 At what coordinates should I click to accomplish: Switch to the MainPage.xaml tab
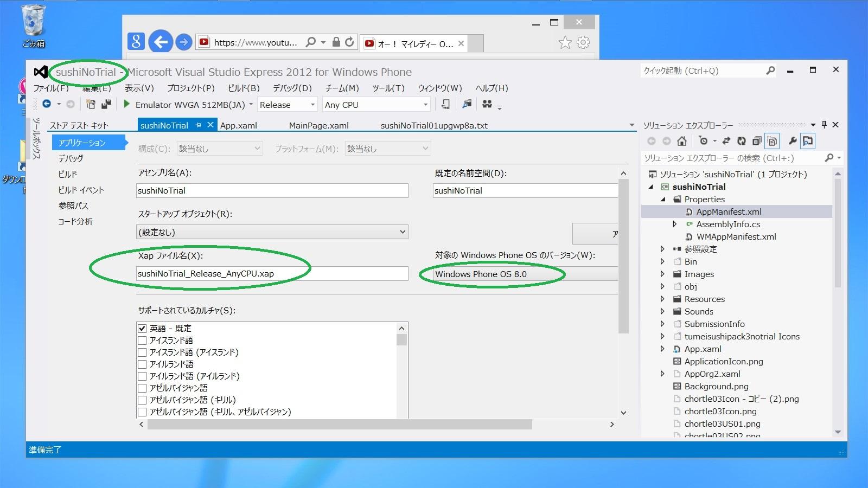point(319,125)
